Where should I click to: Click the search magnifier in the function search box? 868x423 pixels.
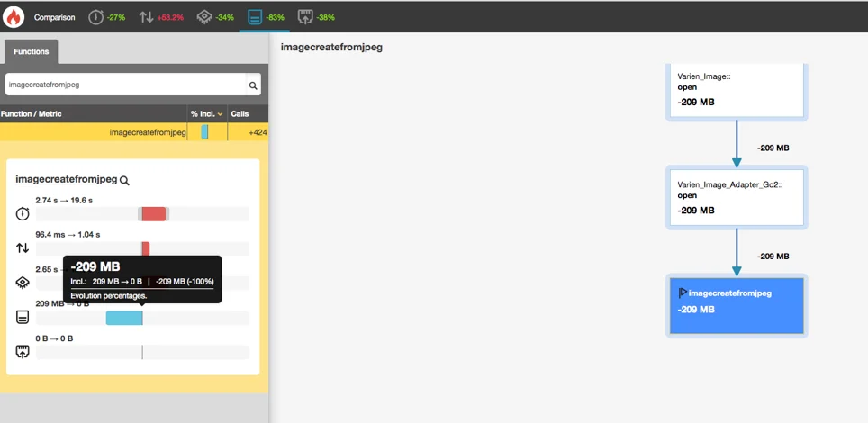252,85
